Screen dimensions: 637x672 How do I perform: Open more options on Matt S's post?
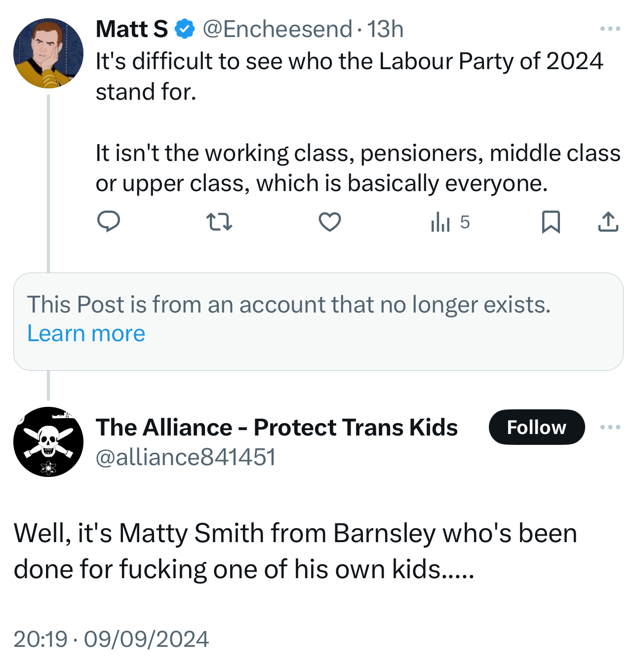click(610, 29)
